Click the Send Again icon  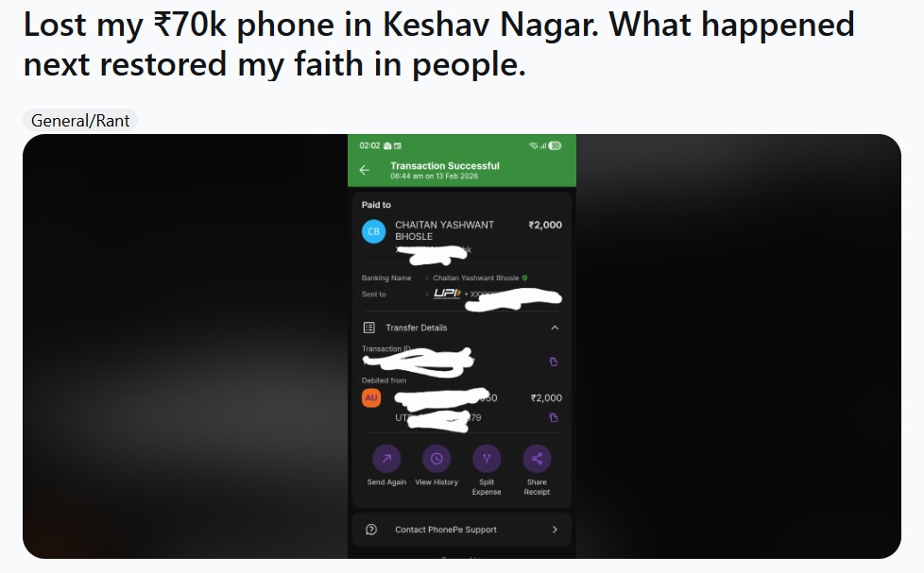[x=386, y=459]
